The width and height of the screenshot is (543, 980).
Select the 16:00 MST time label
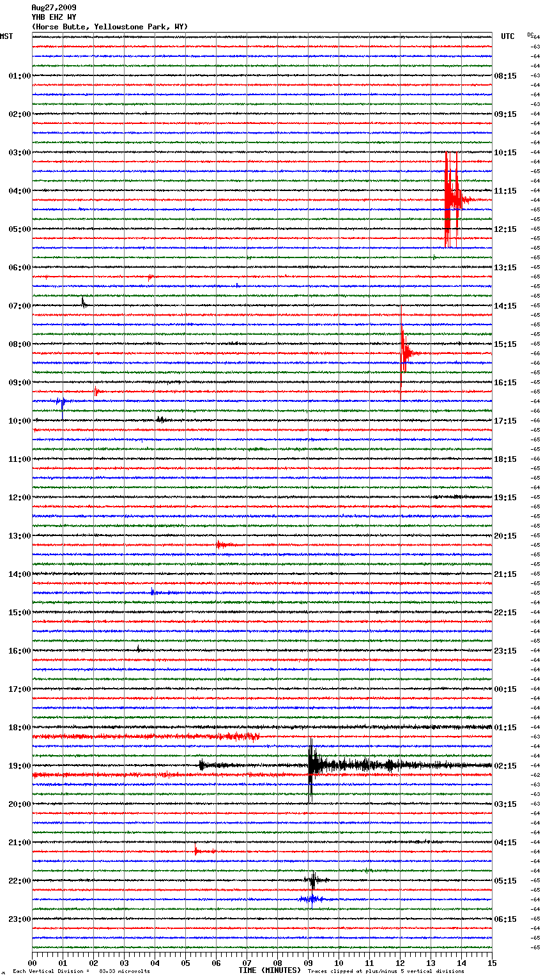20,651
